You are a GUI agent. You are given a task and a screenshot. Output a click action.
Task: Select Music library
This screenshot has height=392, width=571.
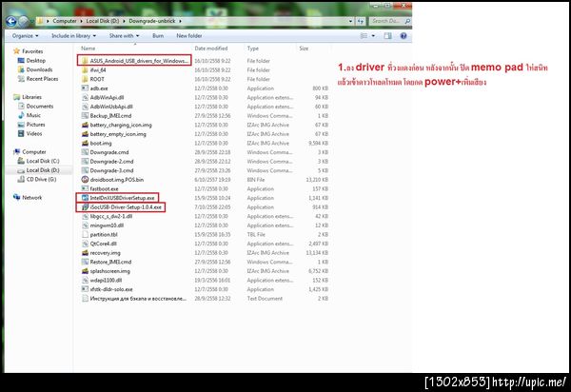[33, 115]
